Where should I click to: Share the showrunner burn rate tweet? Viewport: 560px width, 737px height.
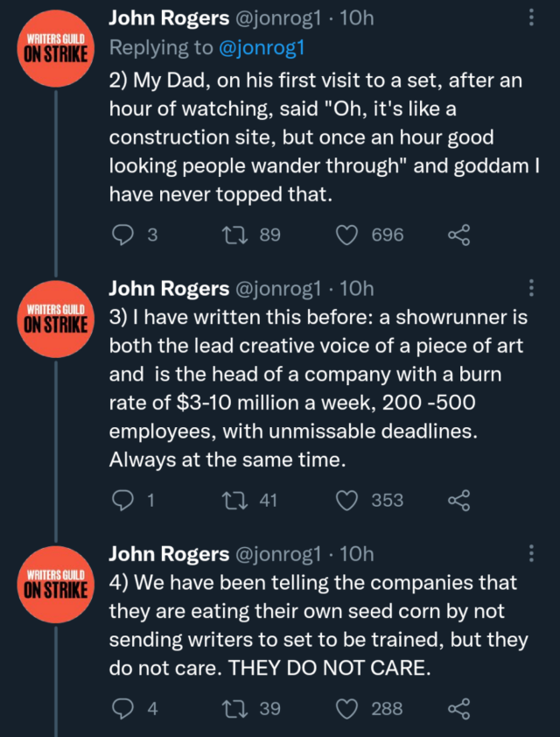click(459, 500)
